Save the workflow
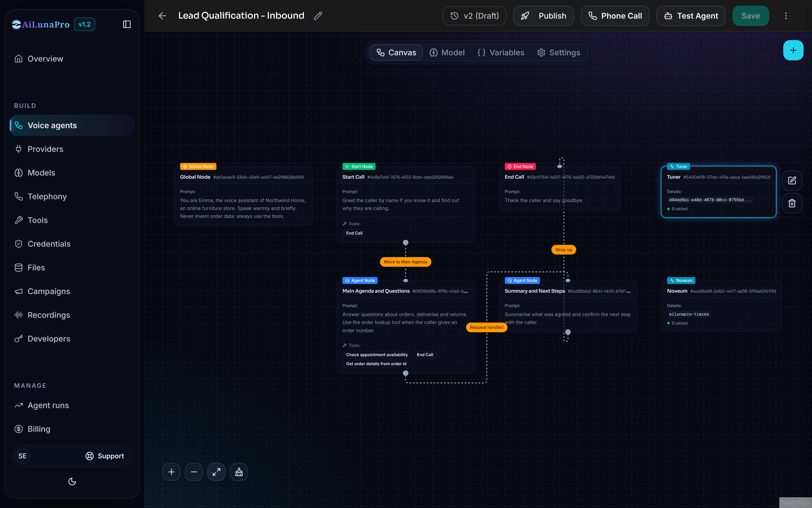812x508 pixels. coord(750,16)
